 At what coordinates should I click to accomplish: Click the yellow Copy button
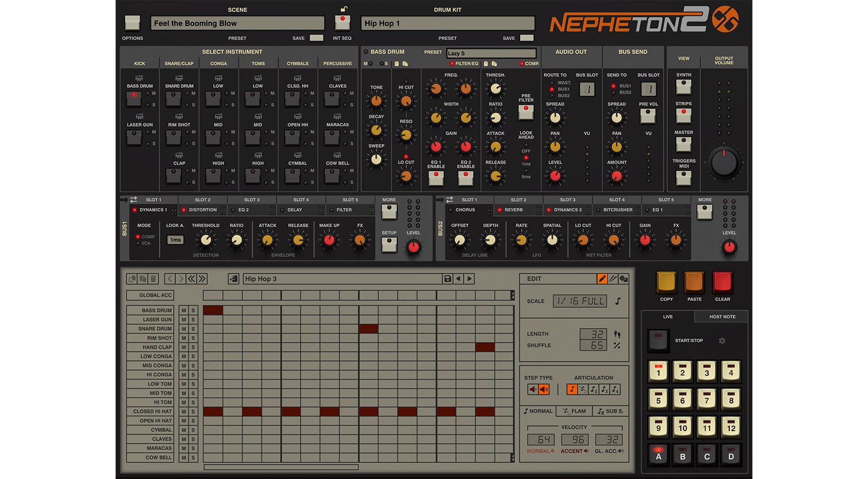[x=666, y=282]
